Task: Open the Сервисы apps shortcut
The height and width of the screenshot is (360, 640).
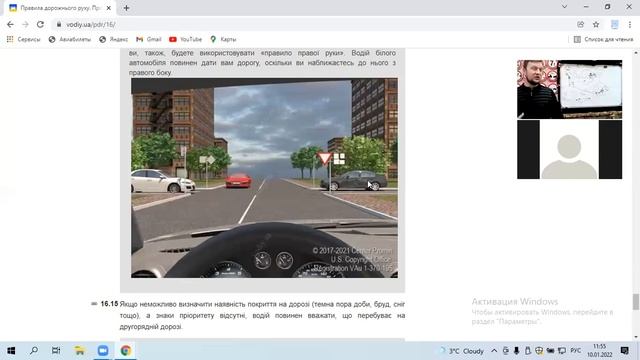Action: (x=24, y=39)
